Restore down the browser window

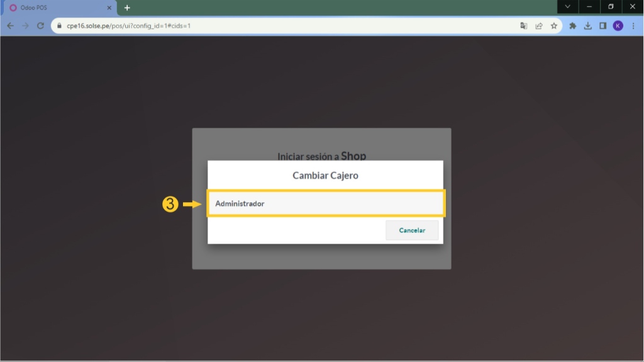coord(611,6)
